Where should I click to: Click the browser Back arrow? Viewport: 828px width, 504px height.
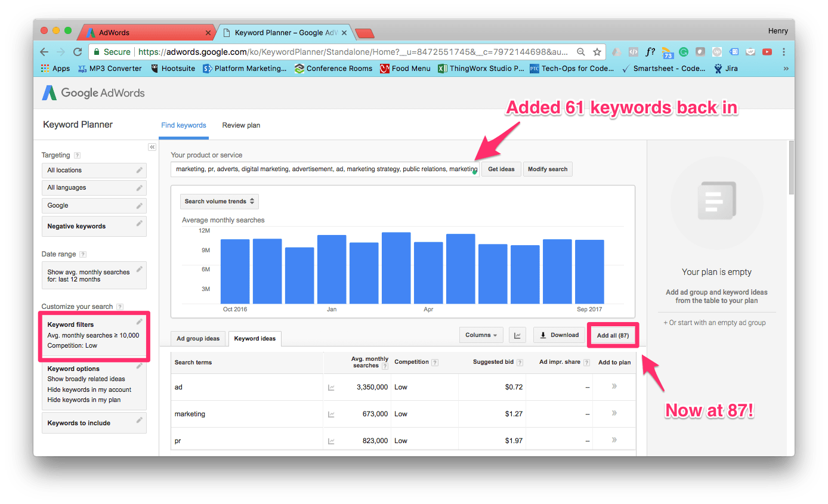point(45,52)
